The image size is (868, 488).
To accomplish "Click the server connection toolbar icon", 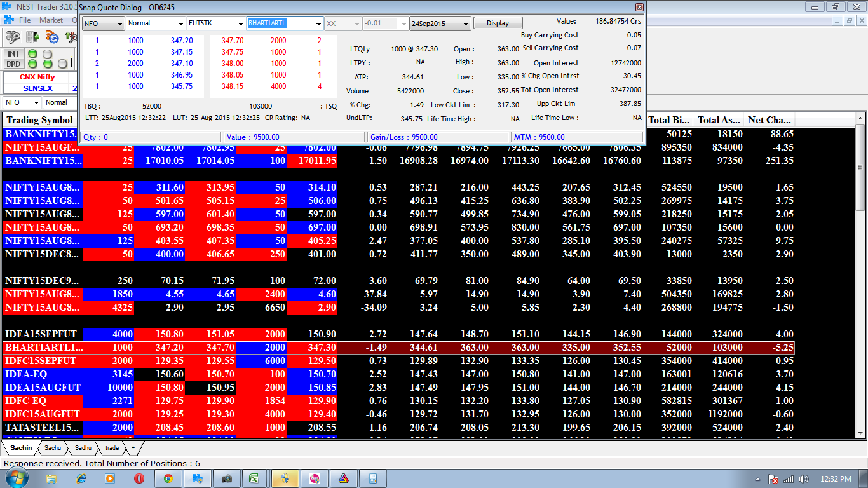I will coord(33,37).
